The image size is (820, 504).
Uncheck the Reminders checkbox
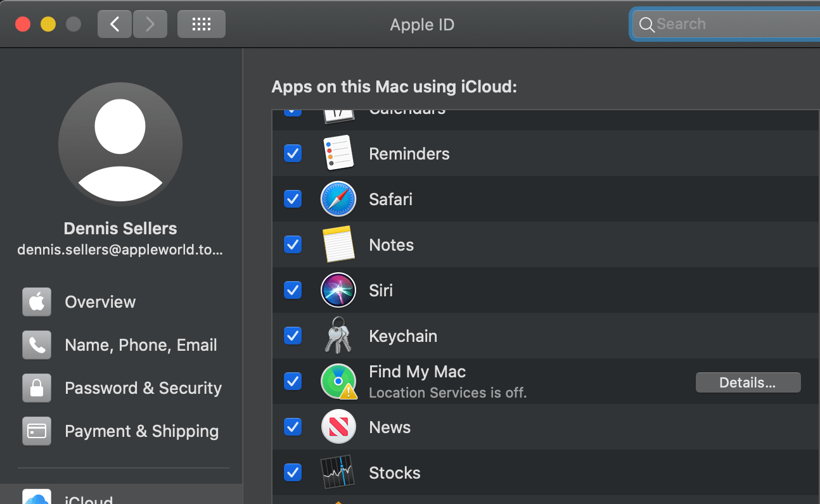tap(293, 153)
